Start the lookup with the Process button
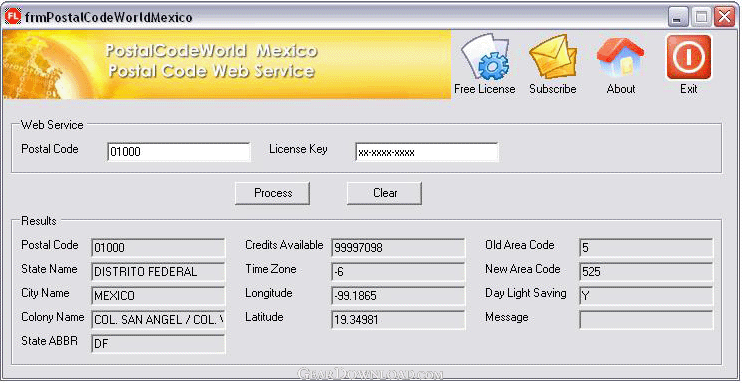The height and width of the screenshot is (383, 742). [273, 193]
